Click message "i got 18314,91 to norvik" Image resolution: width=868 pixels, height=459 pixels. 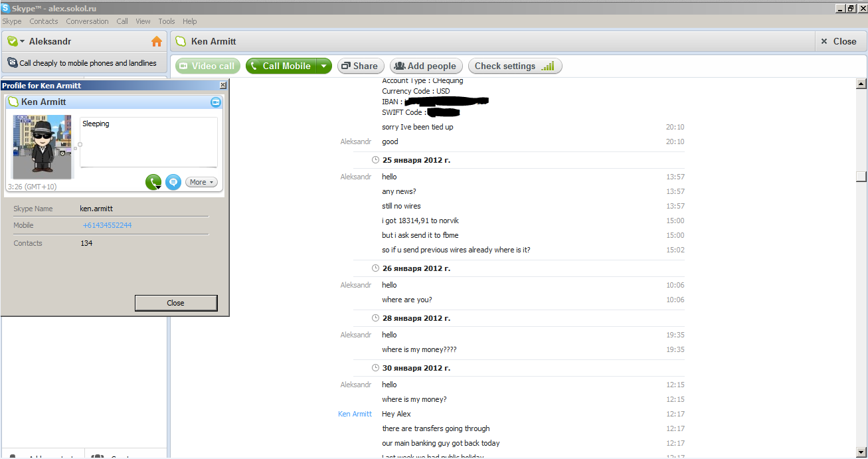coord(420,221)
